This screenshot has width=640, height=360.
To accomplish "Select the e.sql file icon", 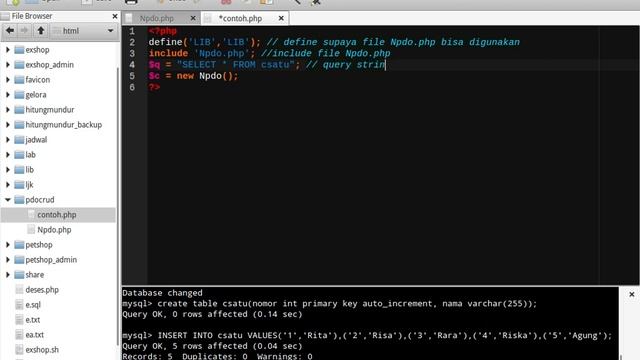I will (19, 305).
